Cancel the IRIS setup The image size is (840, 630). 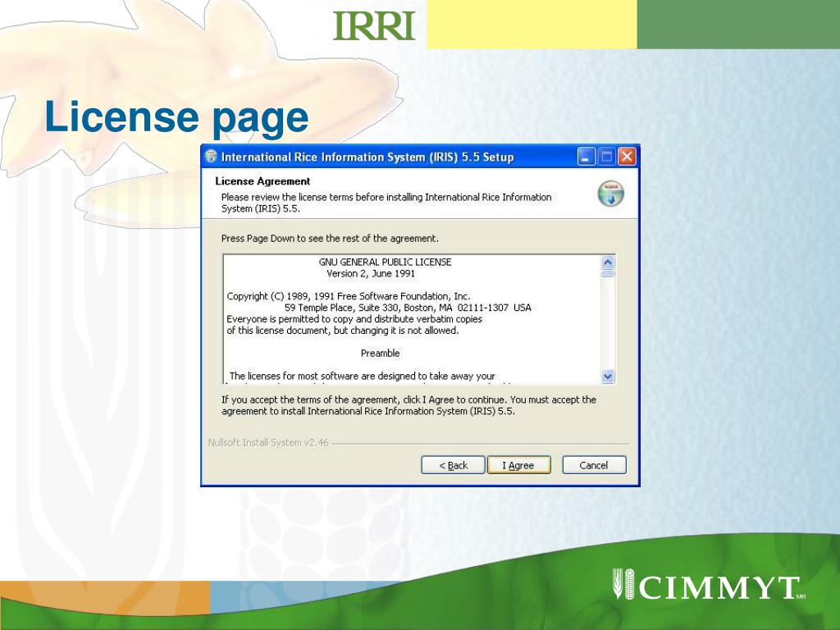pyautogui.click(x=594, y=465)
